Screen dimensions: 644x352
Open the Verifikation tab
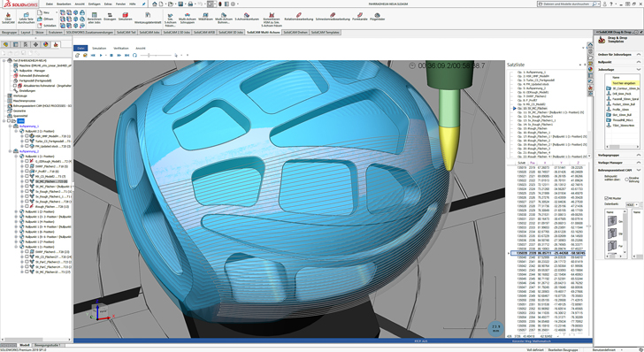pos(120,48)
